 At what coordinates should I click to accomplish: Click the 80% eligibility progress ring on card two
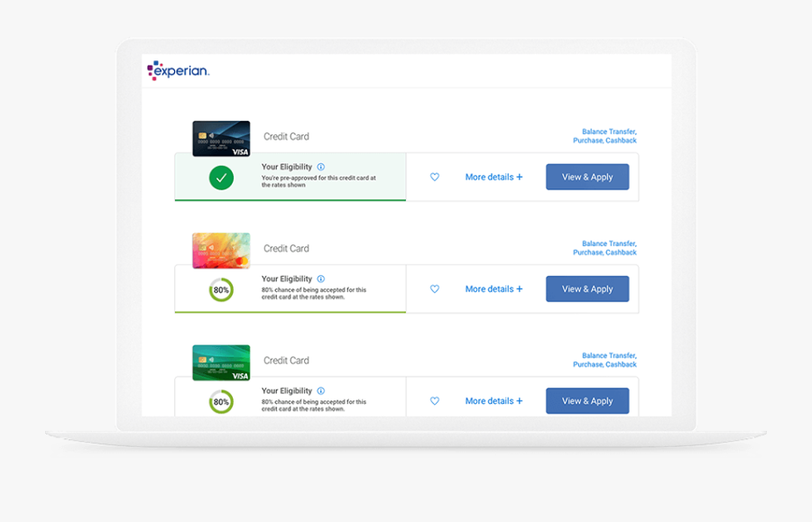click(x=219, y=289)
